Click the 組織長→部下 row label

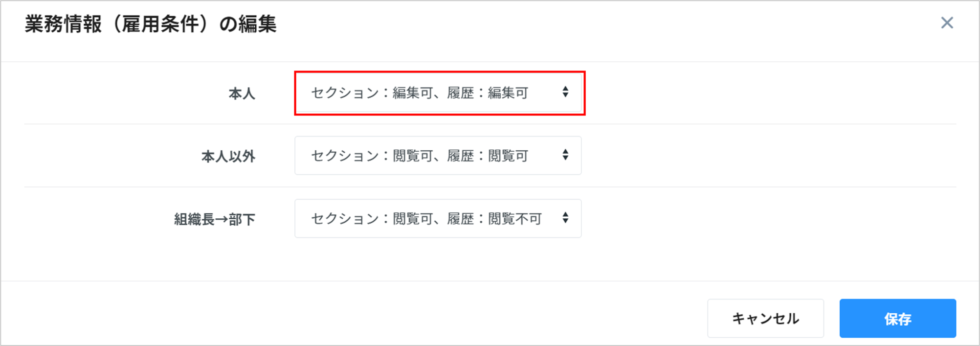pyautogui.click(x=214, y=219)
